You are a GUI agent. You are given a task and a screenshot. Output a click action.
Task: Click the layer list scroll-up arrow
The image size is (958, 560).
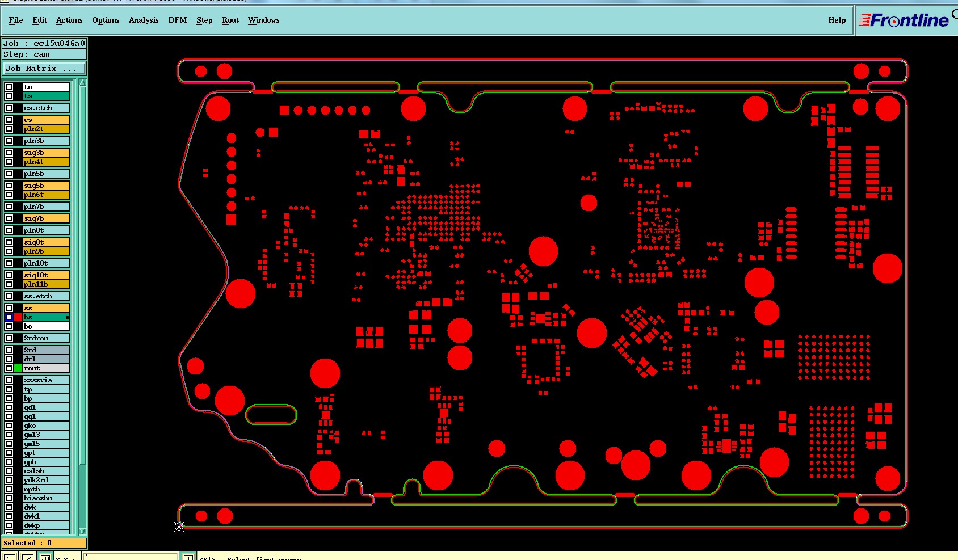pyautogui.click(x=83, y=83)
